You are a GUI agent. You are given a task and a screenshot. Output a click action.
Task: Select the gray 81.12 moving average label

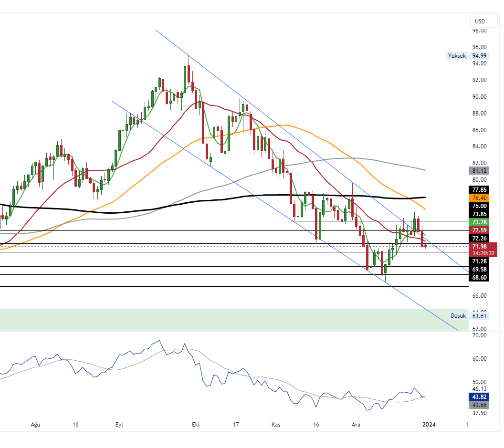tap(479, 171)
